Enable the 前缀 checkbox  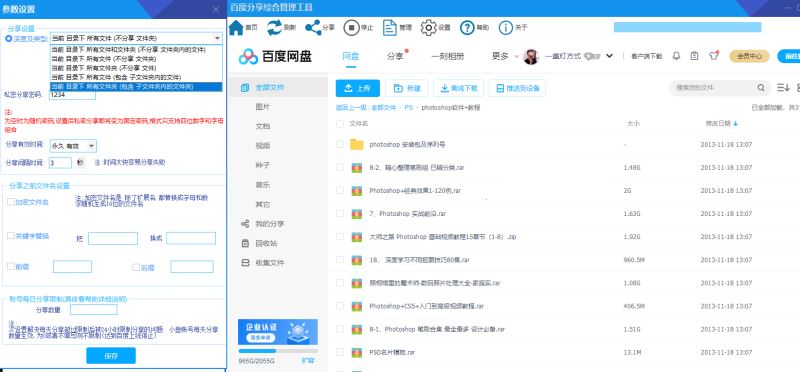coord(11,266)
